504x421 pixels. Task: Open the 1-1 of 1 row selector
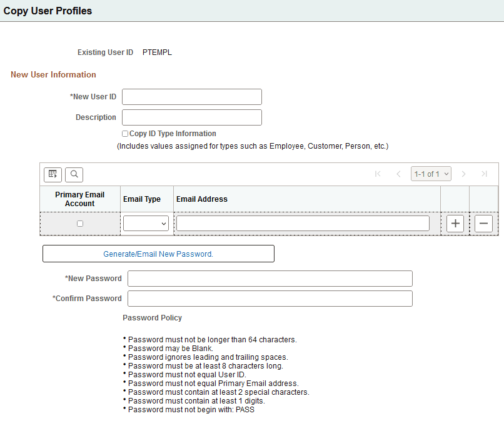point(431,174)
